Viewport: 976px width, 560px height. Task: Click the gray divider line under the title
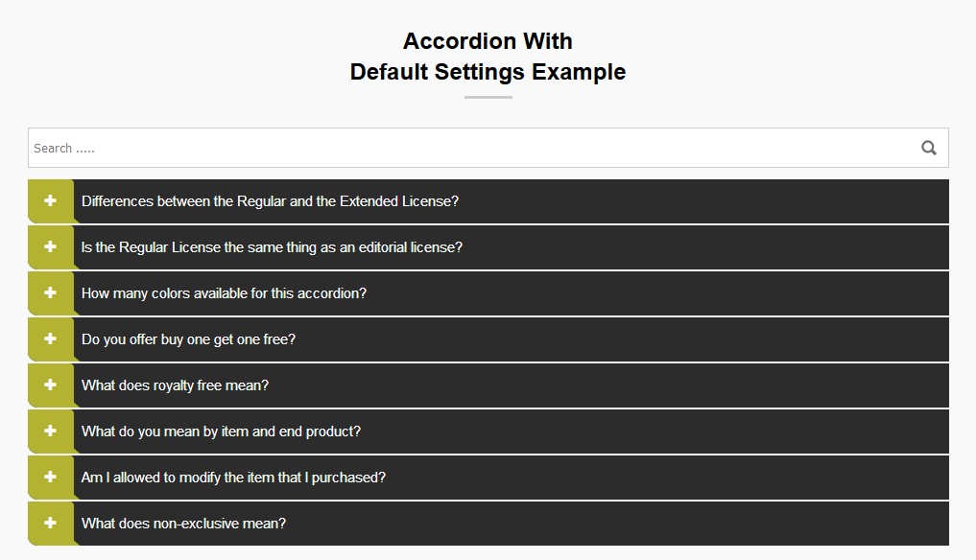tap(488, 97)
